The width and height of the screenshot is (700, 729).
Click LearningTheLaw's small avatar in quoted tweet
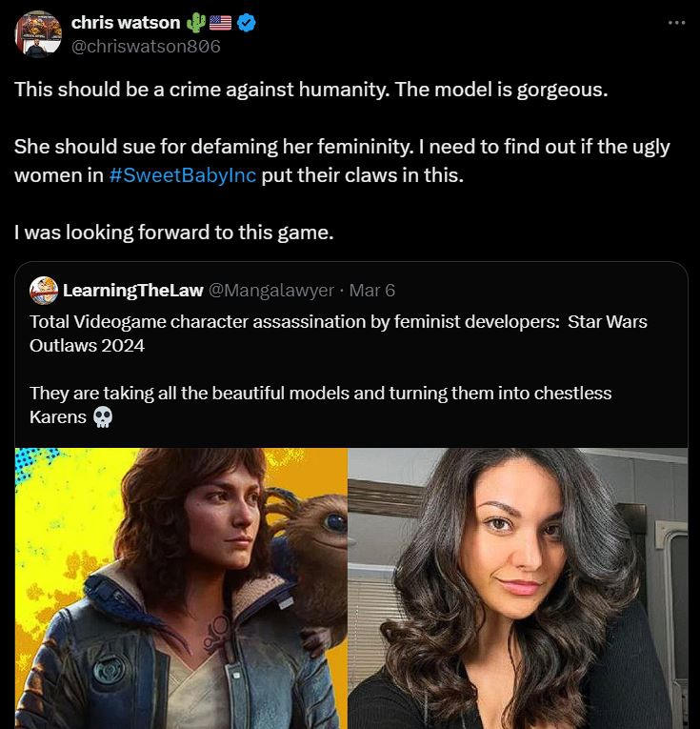[x=43, y=289]
